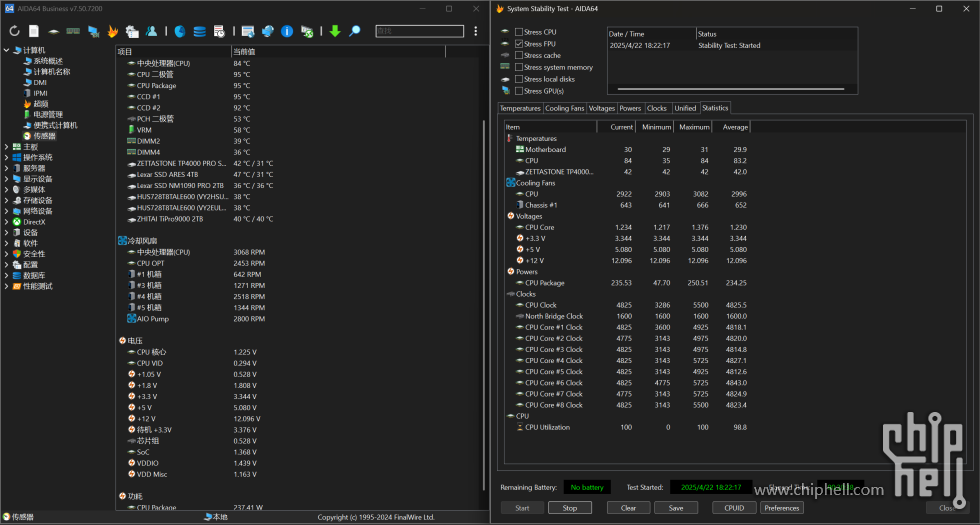
Task: Select DMI under 计算机
Action: click(x=40, y=82)
